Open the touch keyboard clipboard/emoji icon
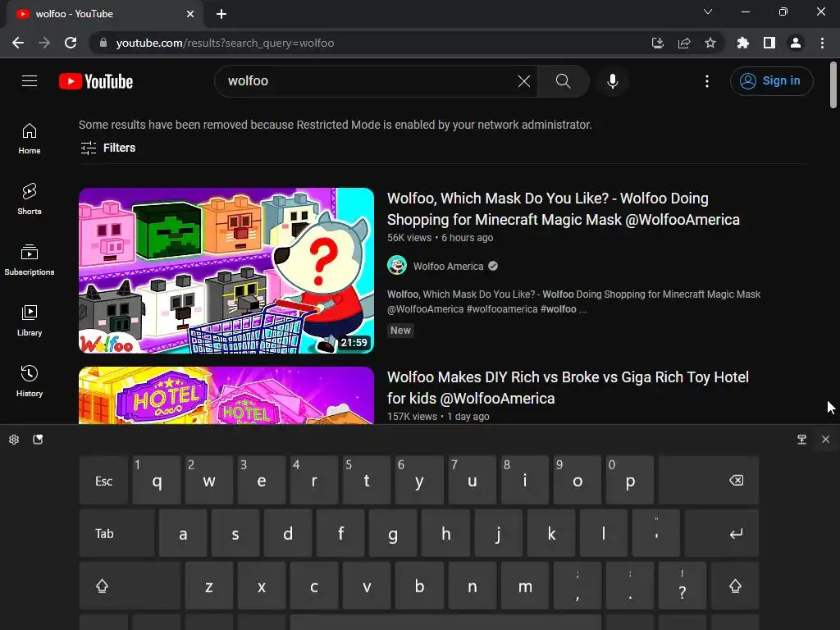Screen dimensions: 840x630 38,440
